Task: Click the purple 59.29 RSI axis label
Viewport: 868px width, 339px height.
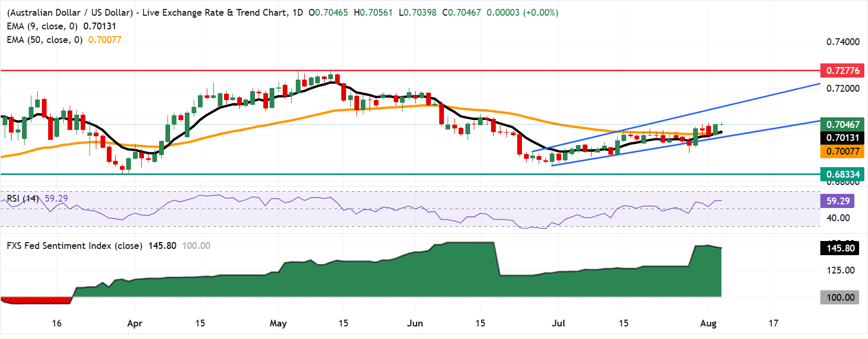Action: click(838, 201)
